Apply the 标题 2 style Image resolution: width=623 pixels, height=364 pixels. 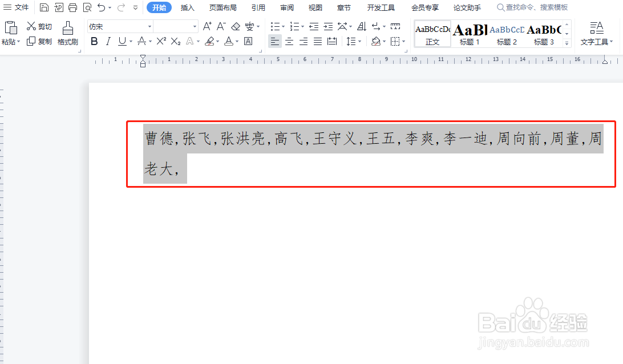(x=507, y=34)
